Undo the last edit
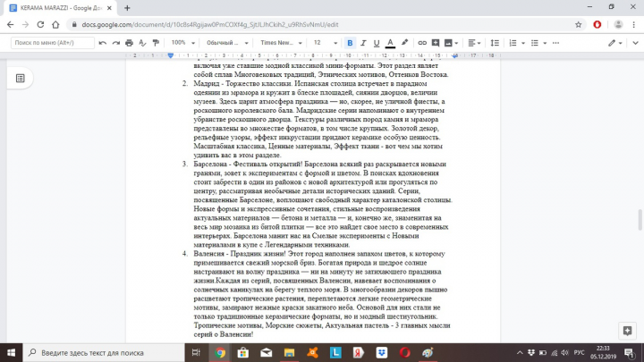 (103, 43)
